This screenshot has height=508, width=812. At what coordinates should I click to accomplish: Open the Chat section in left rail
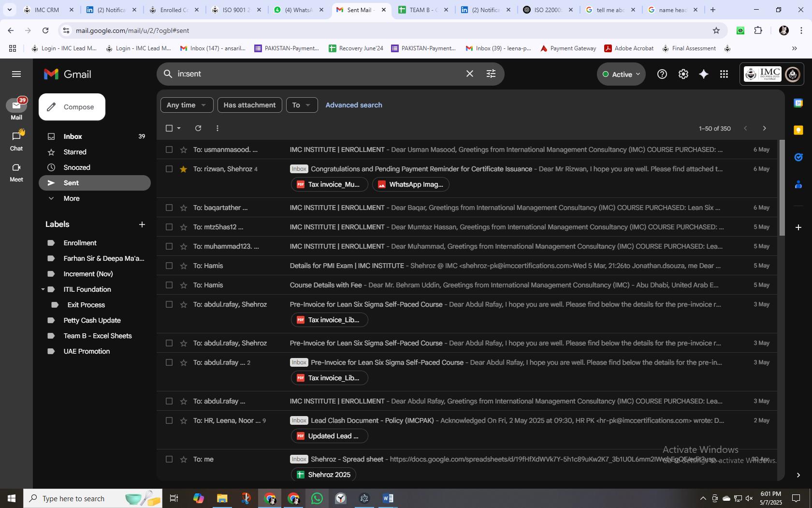[16, 140]
